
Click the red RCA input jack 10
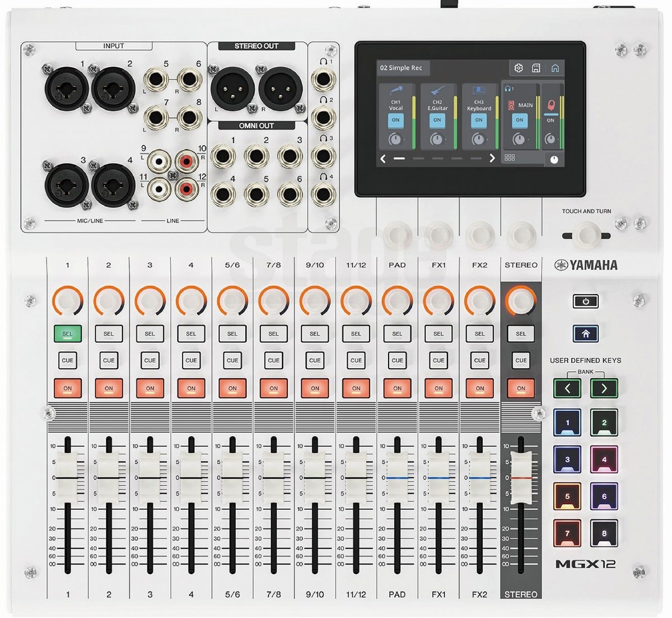click(186, 162)
